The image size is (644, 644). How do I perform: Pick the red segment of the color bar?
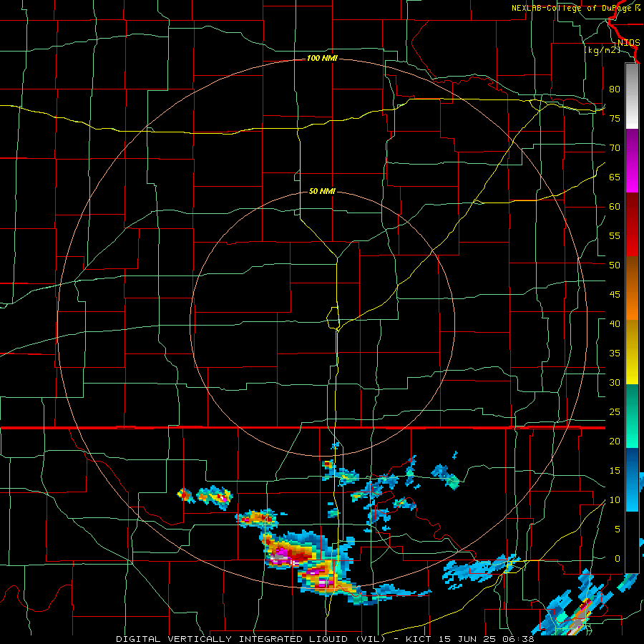click(632, 225)
